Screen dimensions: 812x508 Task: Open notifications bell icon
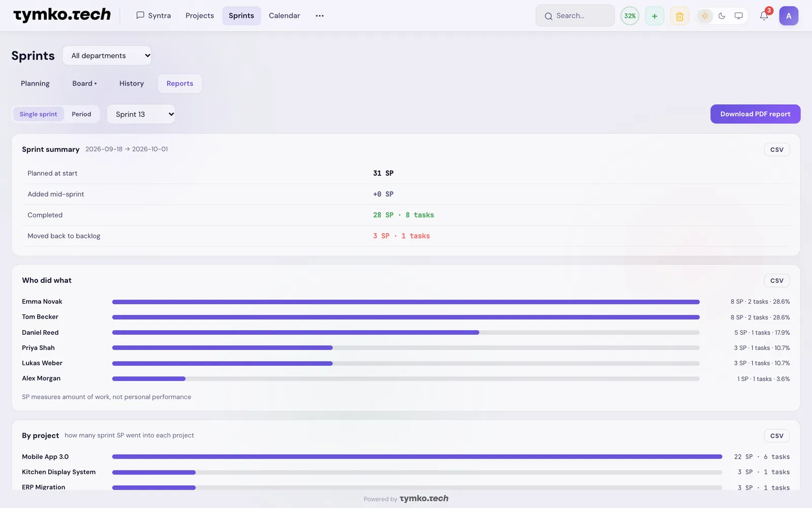coord(764,16)
